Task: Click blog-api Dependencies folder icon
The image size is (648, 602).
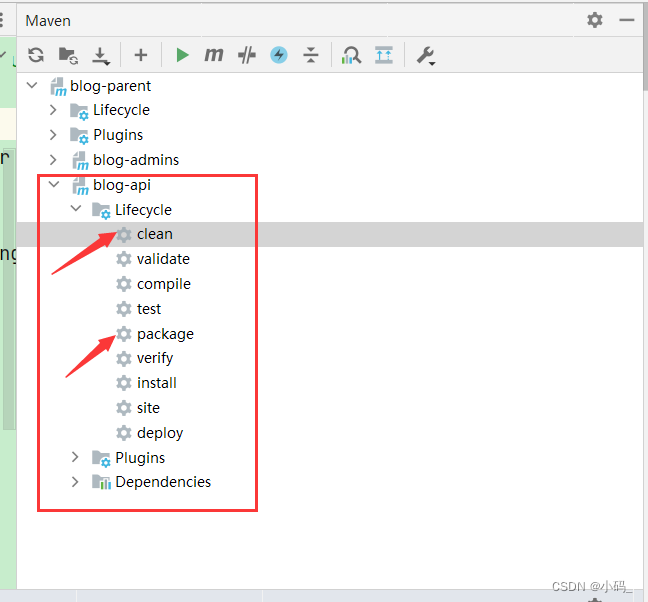Action: [101, 482]
